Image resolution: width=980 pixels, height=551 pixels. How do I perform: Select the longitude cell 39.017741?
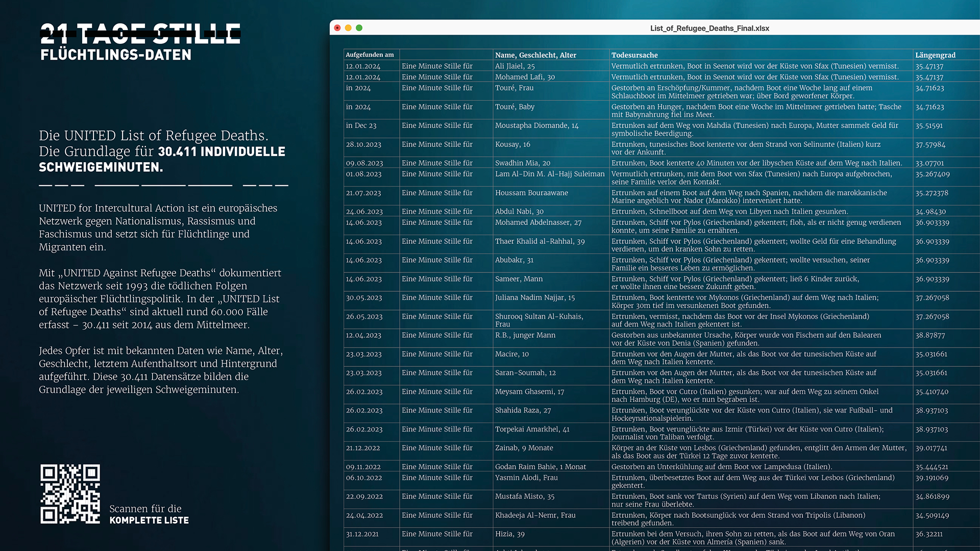pyautogui.click(x=932, y=448)
